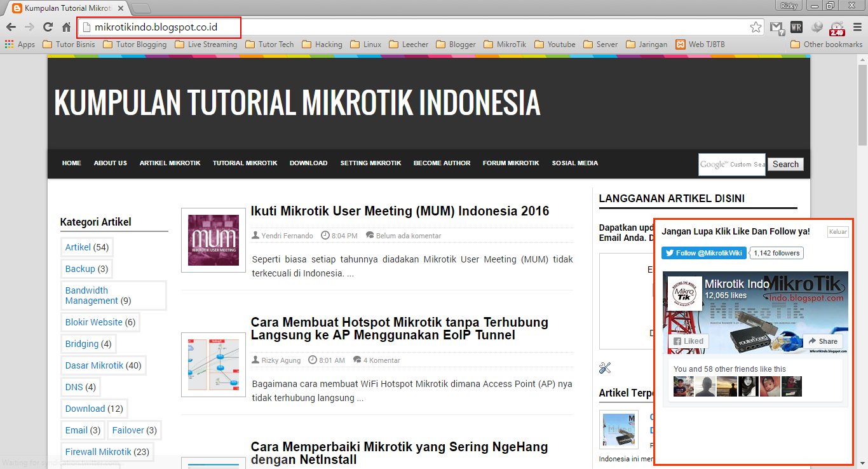Click the grey extension icon beside WR
This screenshot has height=469, width=868.
tap(817, 27)
